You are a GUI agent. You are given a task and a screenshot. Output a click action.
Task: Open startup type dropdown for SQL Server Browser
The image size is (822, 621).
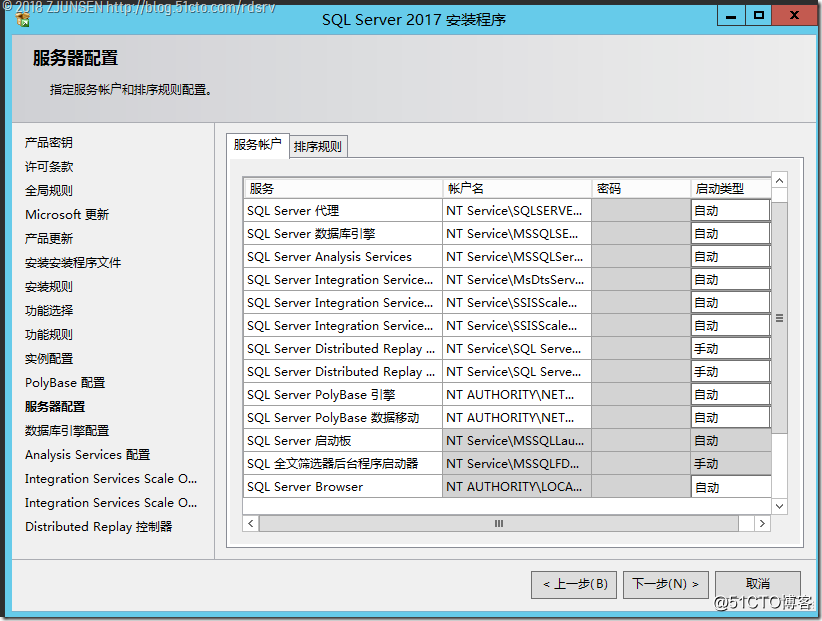click(731, 487)
